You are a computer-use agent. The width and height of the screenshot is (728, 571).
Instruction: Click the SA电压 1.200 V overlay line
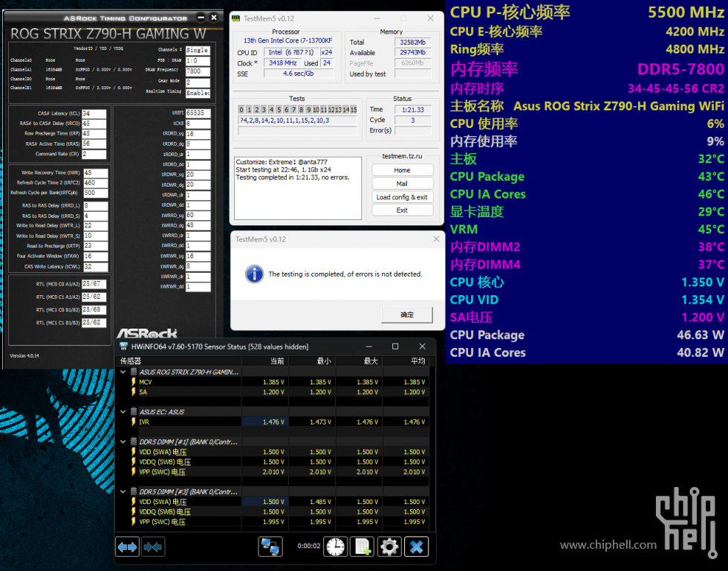point(587,317)
